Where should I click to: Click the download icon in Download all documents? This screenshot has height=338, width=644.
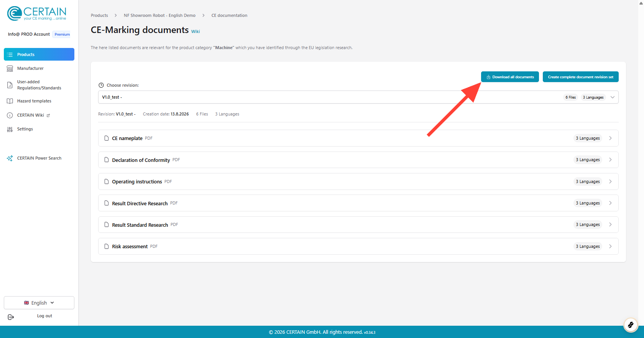488,77
